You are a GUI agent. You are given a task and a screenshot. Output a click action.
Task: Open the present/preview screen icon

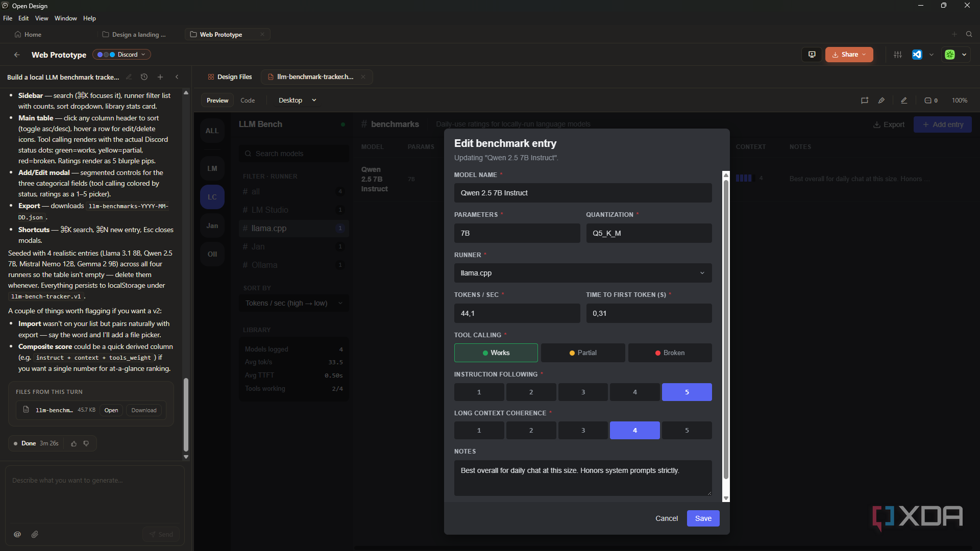[x=812, y=55]
